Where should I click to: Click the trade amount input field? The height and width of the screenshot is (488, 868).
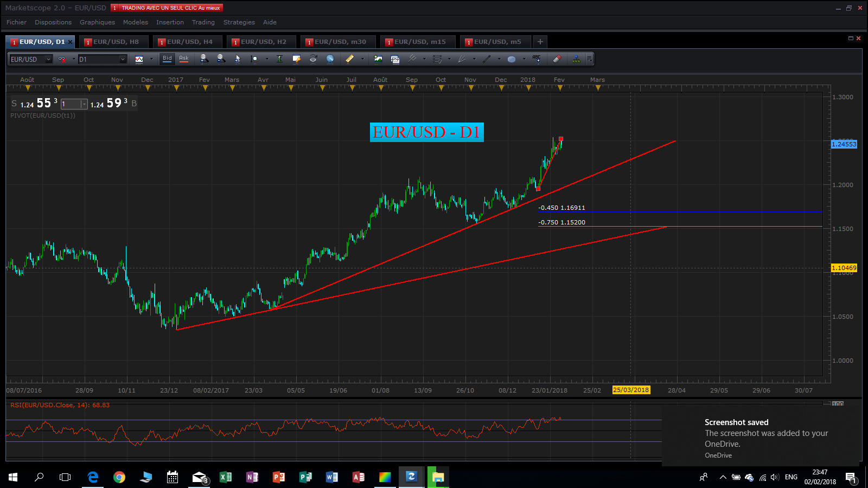(x=71, y=104)
